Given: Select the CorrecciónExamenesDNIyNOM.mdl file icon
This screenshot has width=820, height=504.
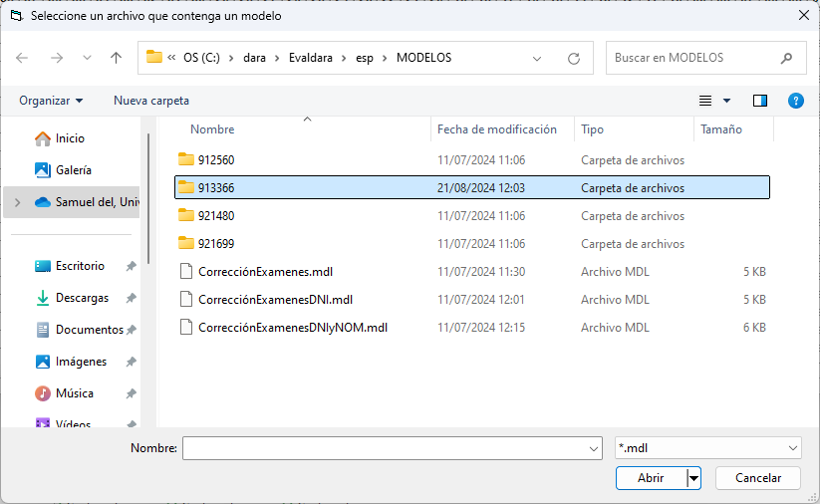Looking at the screenshot, I should (185, 328).
